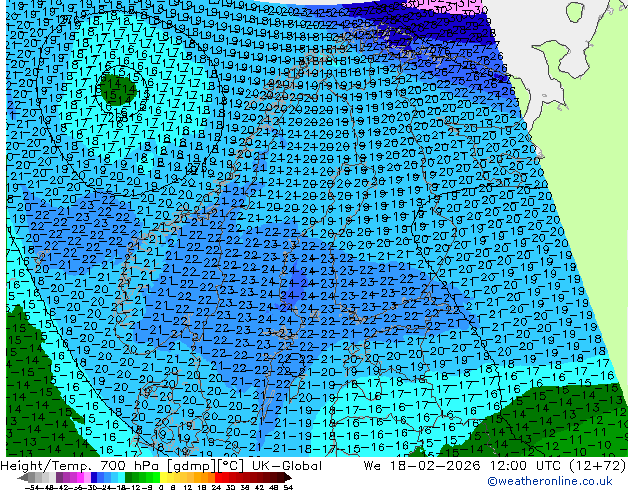Select the bright red legend swatch

[x=218, y=477]
